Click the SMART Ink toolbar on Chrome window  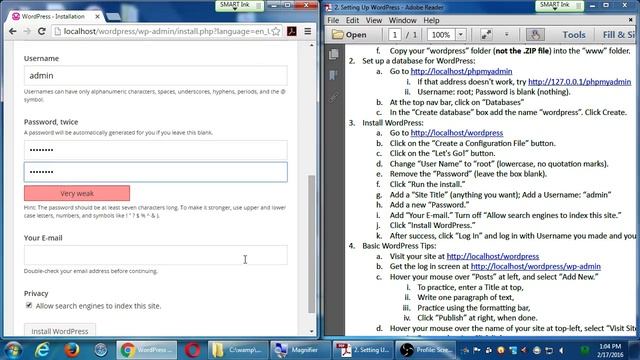(x=239, y=5)
